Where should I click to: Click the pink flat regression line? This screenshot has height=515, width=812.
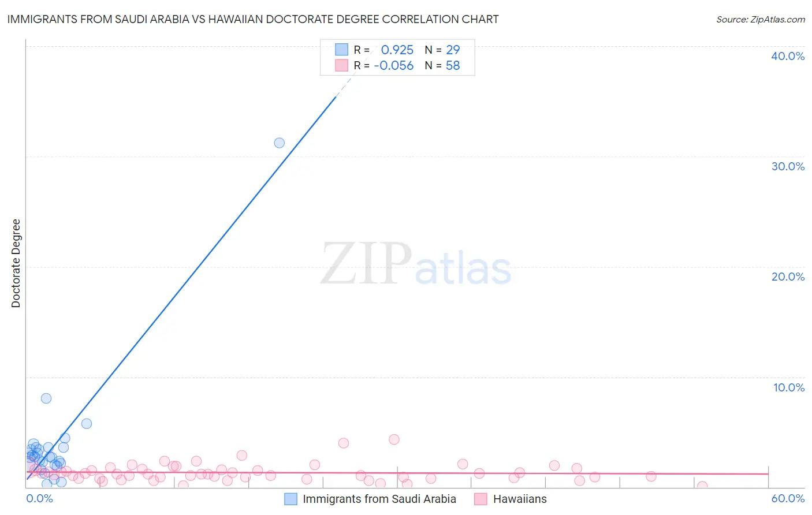pyautogui.click(x=397, y=472)
